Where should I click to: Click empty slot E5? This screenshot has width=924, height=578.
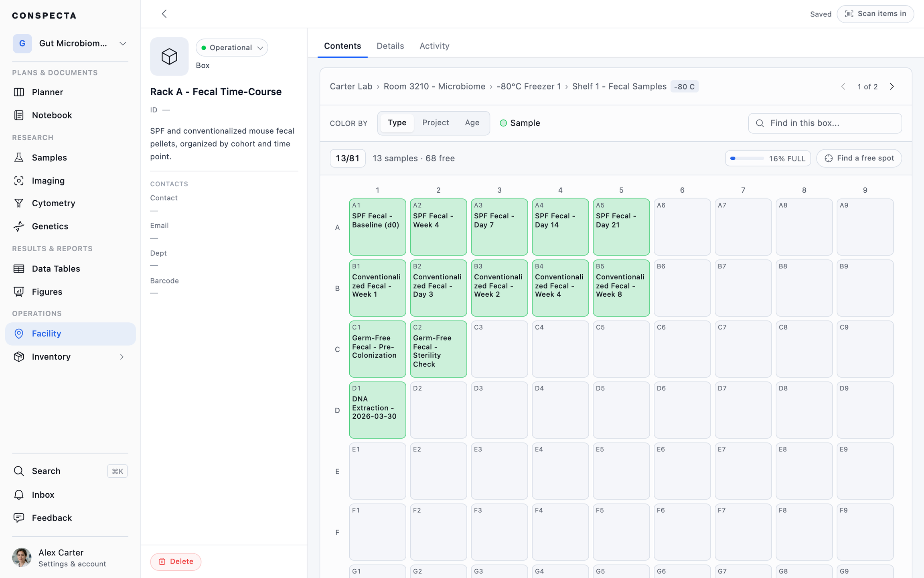[x=621, y=471]
